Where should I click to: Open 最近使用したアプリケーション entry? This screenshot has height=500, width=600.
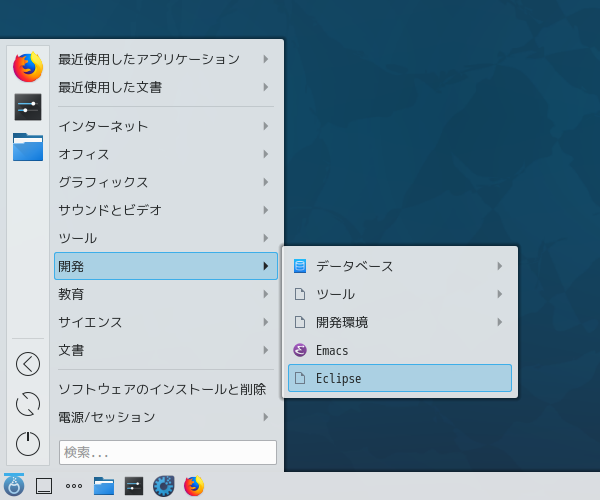tap(166, 59)
